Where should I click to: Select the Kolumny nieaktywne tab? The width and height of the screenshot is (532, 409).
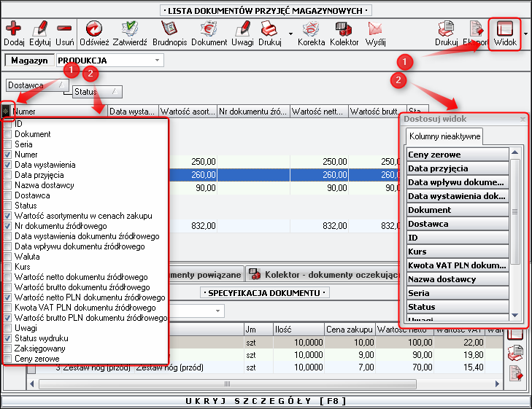[x=433, y=136]
